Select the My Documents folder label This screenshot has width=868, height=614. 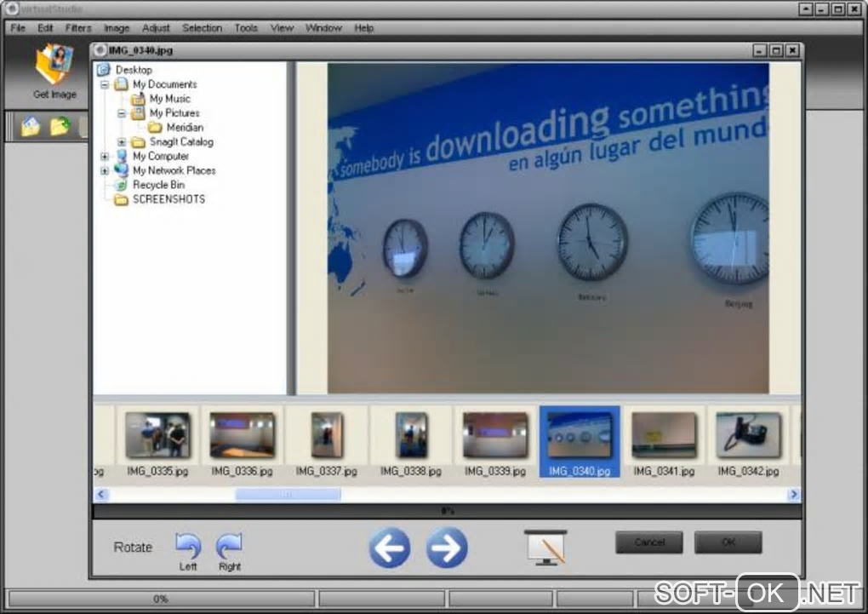[x=164, y=84]
